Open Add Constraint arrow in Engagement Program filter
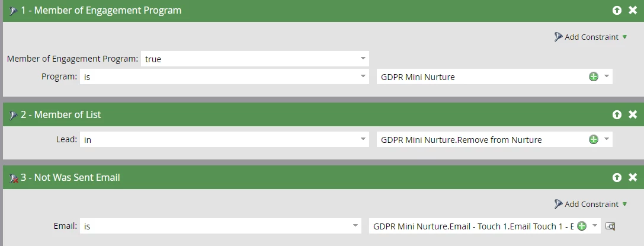The width and height of the screenshot is (644, 246). 624,37
